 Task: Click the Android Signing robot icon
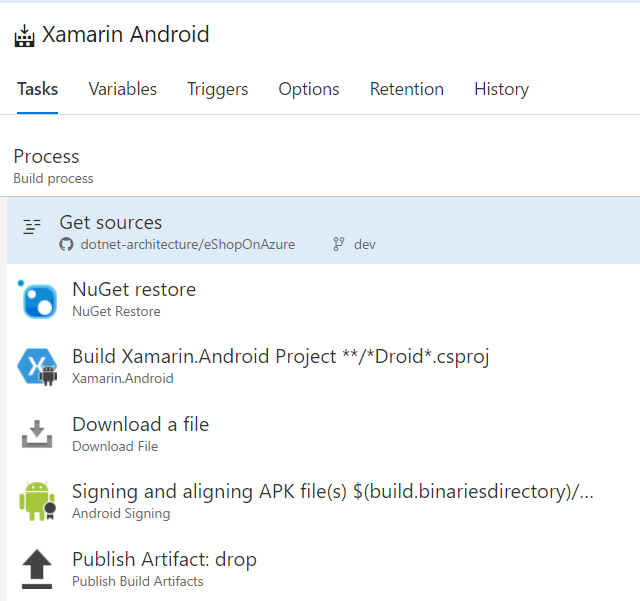(37, 501)
